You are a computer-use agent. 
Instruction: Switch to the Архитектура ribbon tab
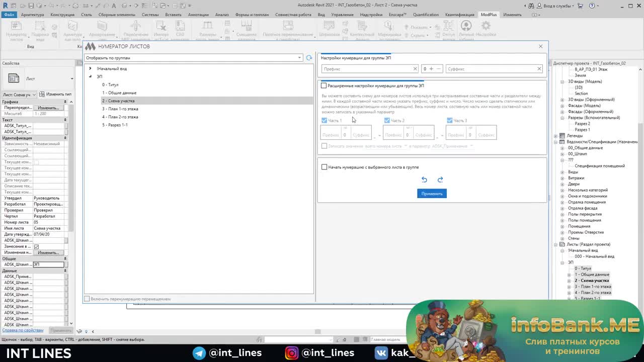click(x=33, y=15)
